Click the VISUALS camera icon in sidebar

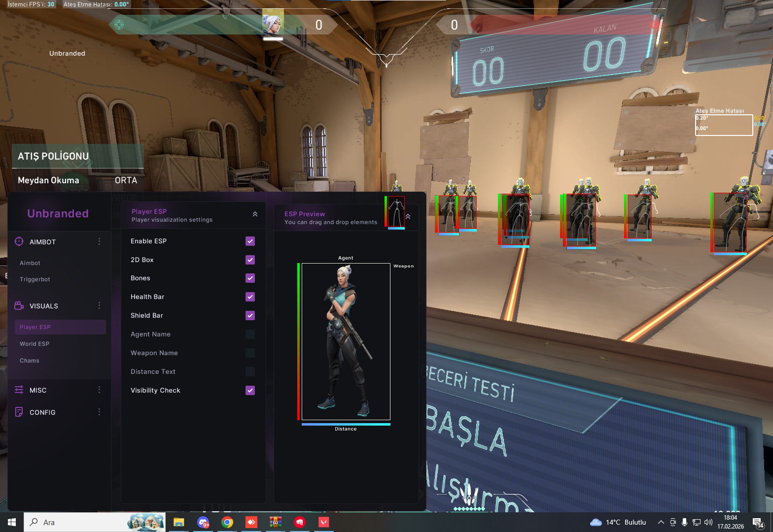coord(19,306)
